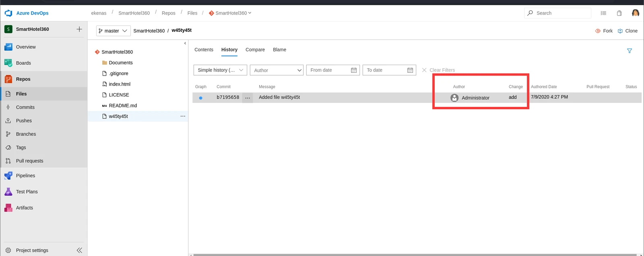Viewport: 644px width, 256px height.
Task: Click the plus icon next to SmartHotel360 project
Action: point(79,29)
